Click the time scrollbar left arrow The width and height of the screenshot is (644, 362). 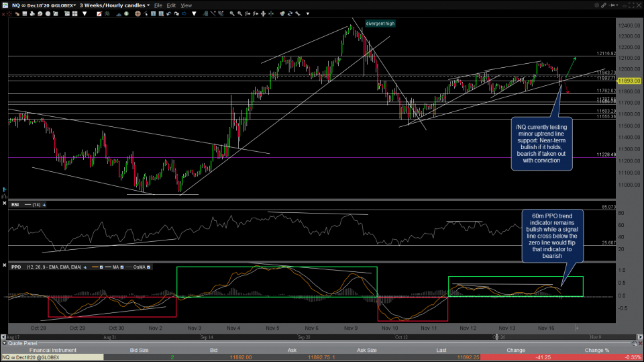click(x=3, y=337)
